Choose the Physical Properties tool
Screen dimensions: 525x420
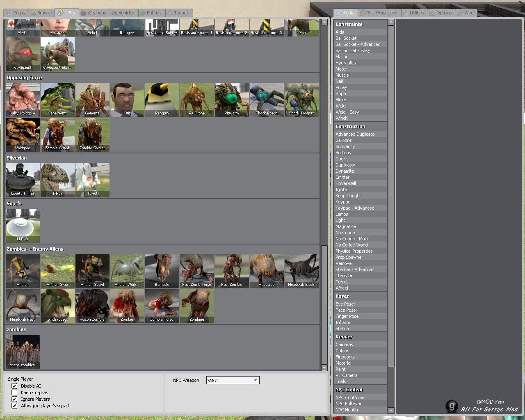(361, 251)
